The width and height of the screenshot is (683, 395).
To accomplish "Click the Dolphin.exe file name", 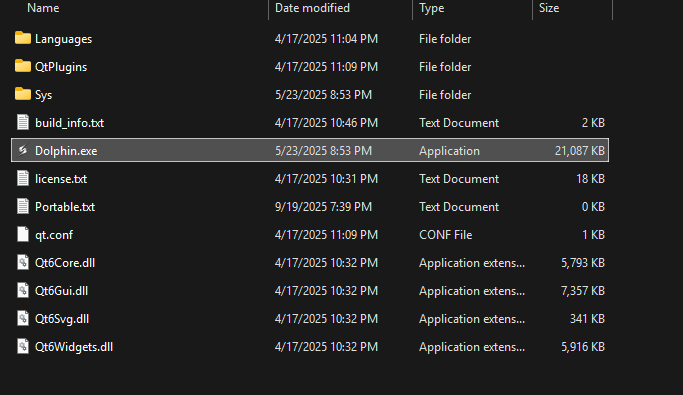I will (x=66, y=151).
